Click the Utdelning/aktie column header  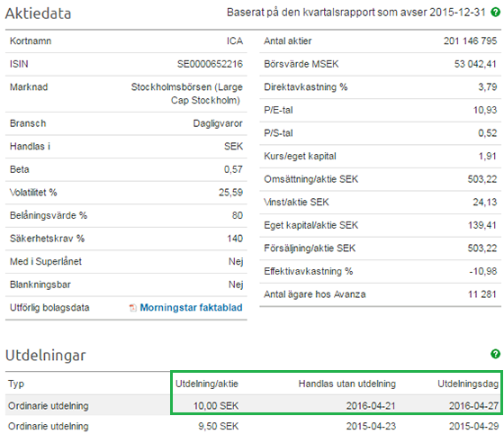[x=207, y=384]
